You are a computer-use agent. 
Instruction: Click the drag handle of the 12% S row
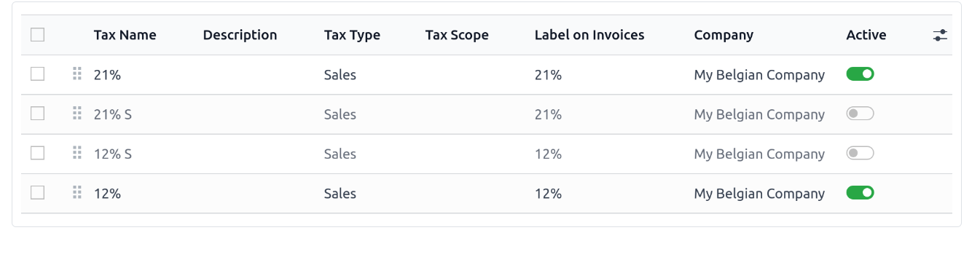(77, 153)
